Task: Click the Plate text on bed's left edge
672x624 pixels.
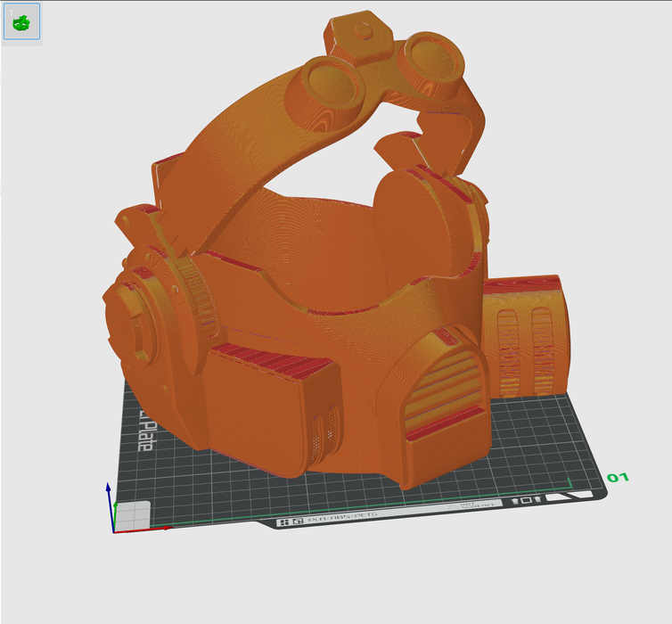Action: click(145, 430)
